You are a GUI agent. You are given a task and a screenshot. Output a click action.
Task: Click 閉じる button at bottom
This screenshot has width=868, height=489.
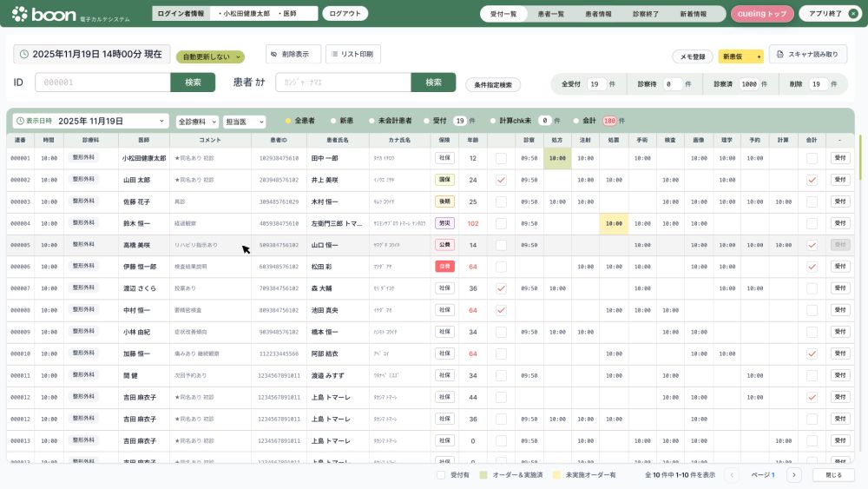tap(833, 475)
